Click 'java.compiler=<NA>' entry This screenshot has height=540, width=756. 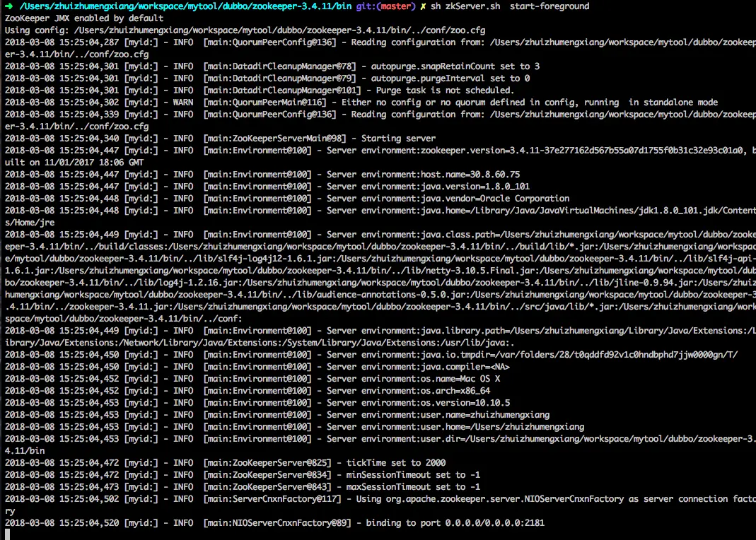coord(465,367)
